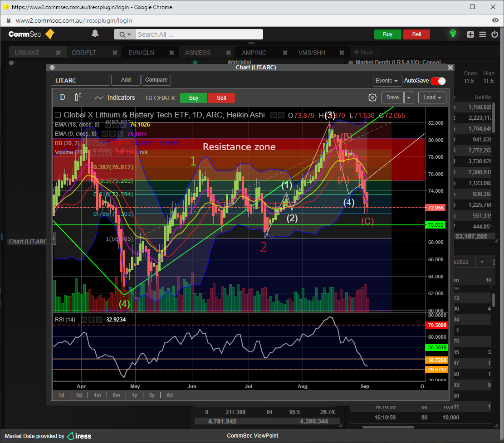Expand the left side panel arrow on chart

pos(54,239)
